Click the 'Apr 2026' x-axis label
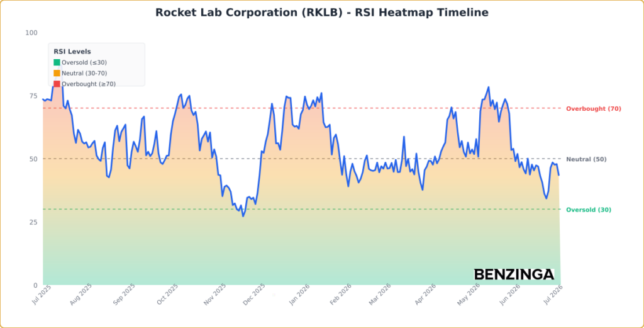644x328 pixels. pyautogui.click(x=426, y=295)
